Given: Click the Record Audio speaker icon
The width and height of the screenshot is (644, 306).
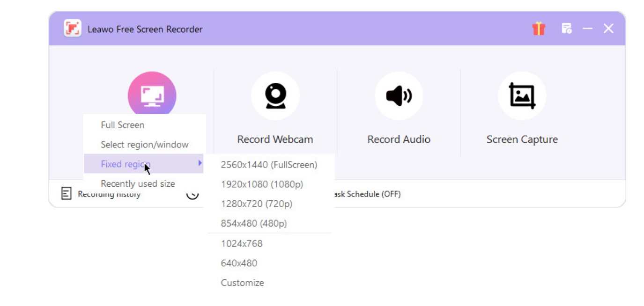Looking at the screenshot, I should click(x=399, y=95).
